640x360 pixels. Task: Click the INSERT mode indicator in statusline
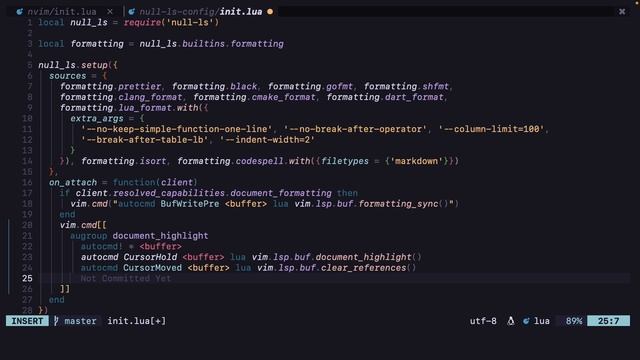[x=27, y=321]
